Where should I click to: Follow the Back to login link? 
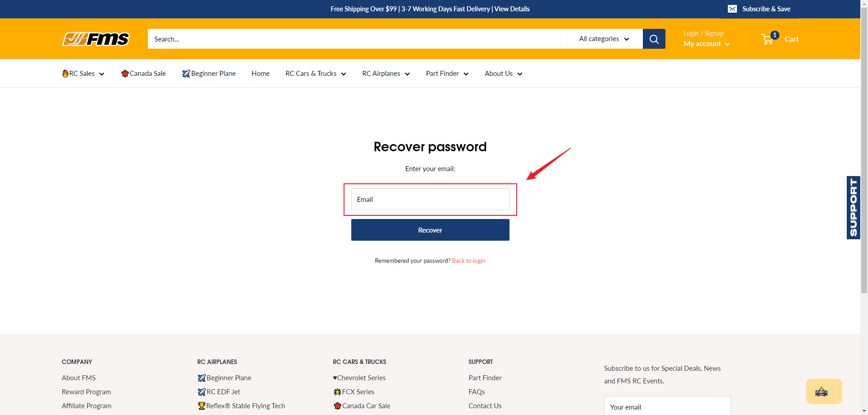point(468,261)
